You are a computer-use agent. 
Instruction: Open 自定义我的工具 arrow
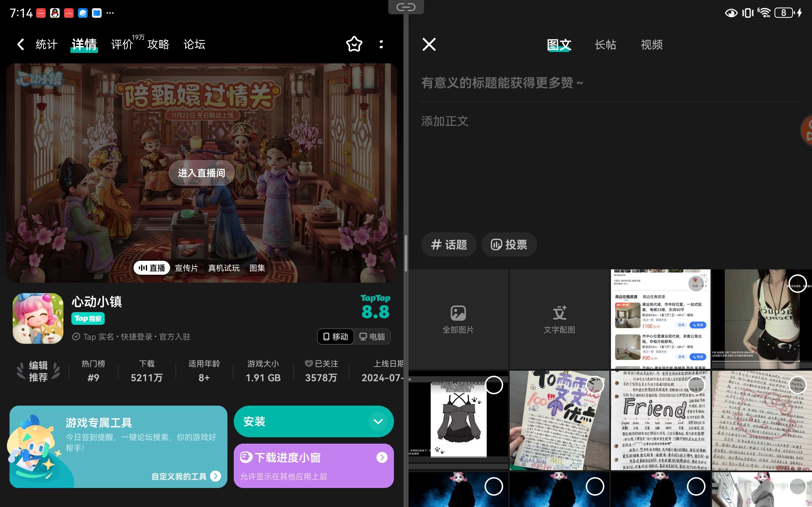215,476
